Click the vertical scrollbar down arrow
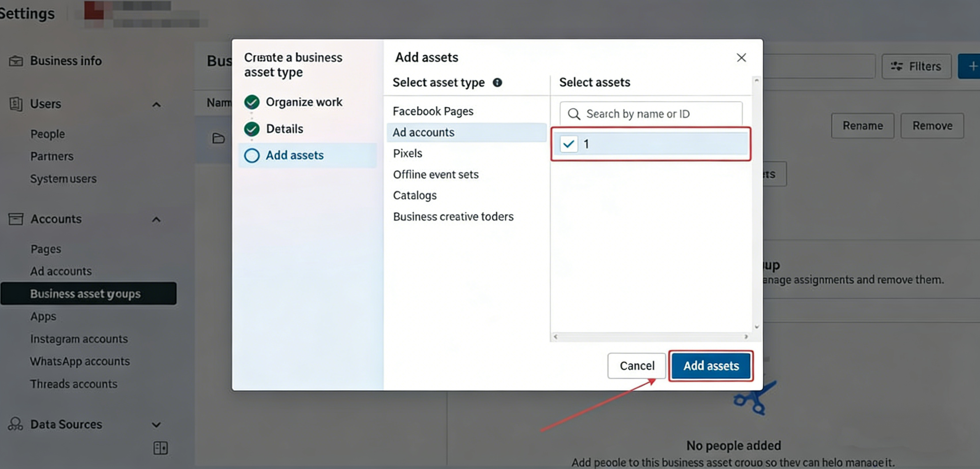The image size is (980, 469). click(x=757, y=326)
